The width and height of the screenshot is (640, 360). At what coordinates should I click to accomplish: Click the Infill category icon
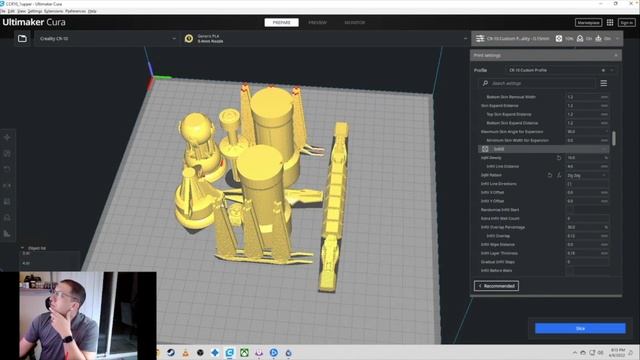(x=485, y=149)
